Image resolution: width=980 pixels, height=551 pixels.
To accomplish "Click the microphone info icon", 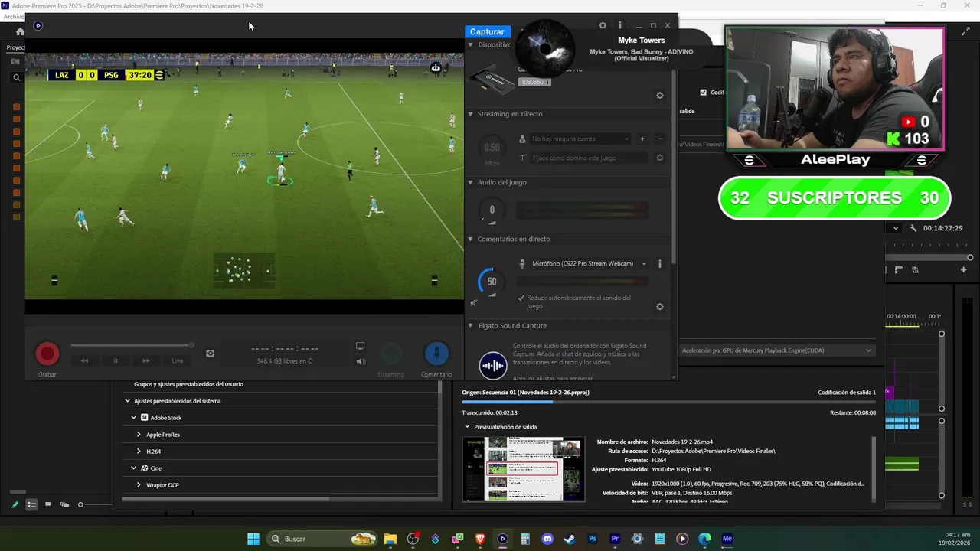I will point(660,264).
